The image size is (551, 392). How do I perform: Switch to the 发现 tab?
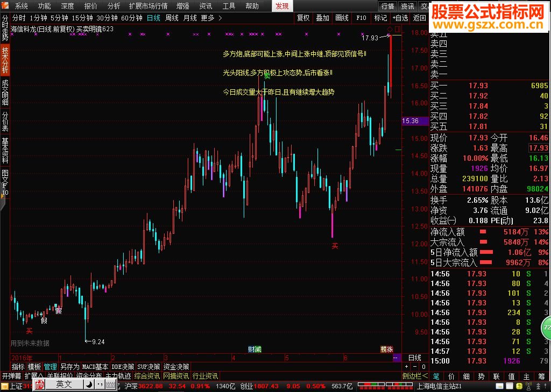click(x=282, y=6)
